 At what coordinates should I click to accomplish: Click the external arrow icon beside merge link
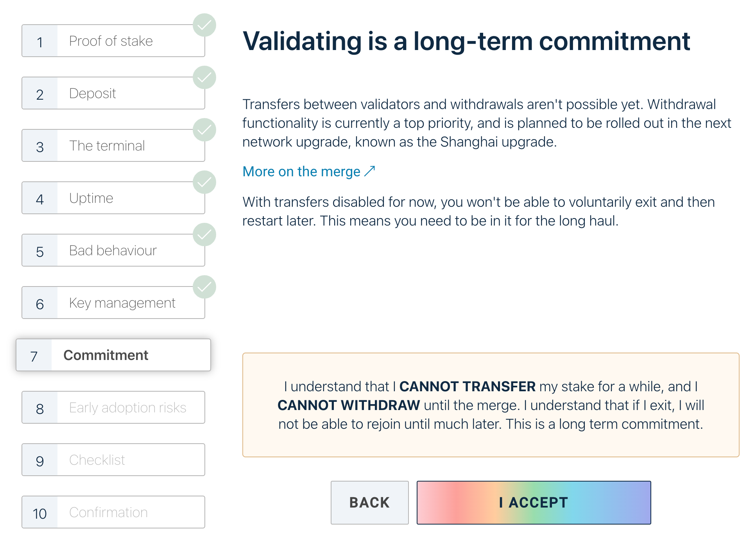370,171
